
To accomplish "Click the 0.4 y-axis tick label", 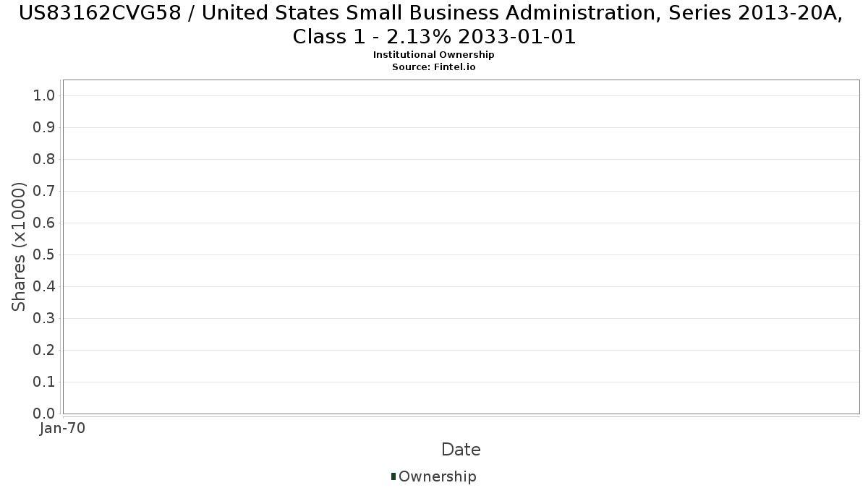I will pyautogui.click(x=44, y=286).
